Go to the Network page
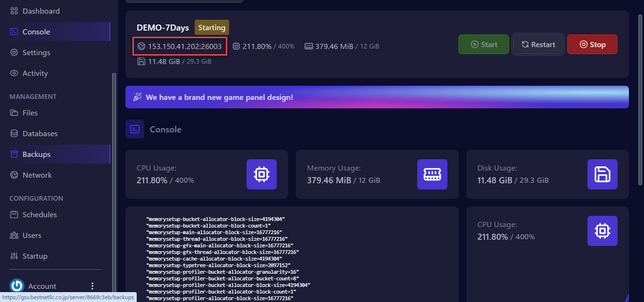Image resolution: width=644 pixels, height=302 pixels. [x=55, y=175]
